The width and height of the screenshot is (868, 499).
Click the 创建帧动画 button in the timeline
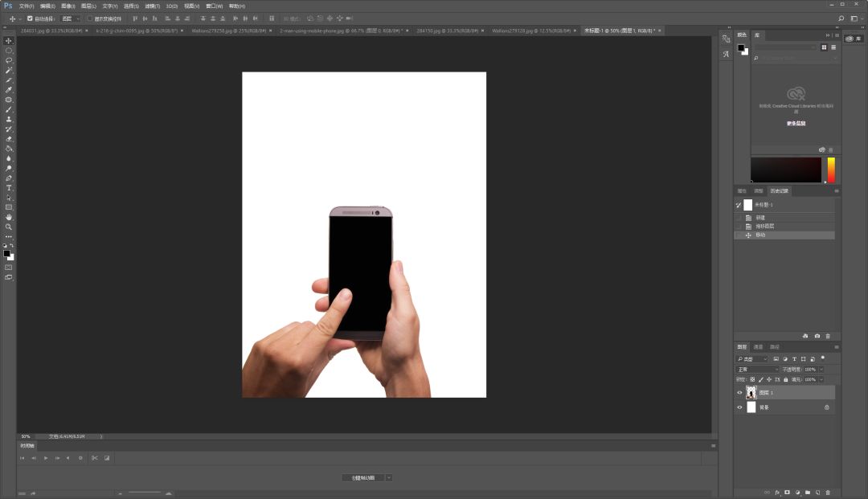[x=362, y=477]
